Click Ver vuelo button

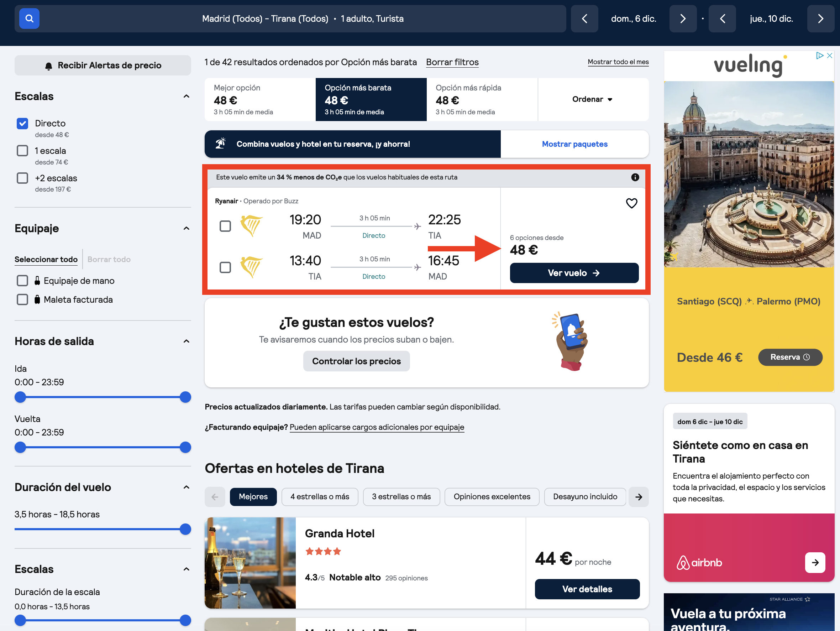[x=574, y=273]
